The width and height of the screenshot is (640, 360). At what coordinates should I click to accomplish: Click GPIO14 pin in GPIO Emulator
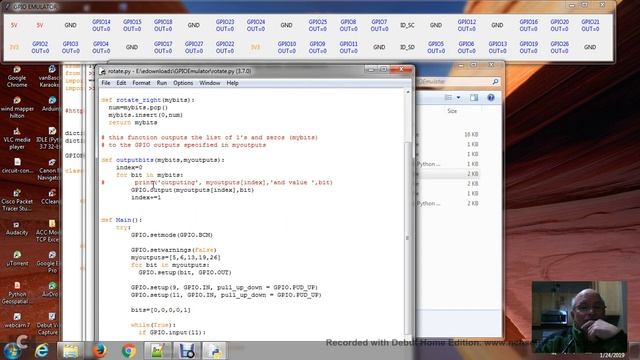click(x=101, y=25)
